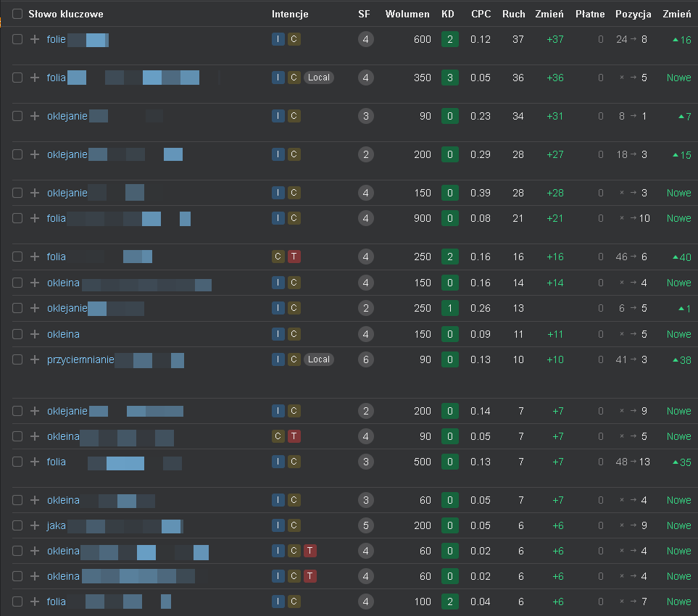Image resolution: width=698 pixels, height=616 pixels.
Task: Click the 'Intencje' column header
Action: click(x=290, y=14)
